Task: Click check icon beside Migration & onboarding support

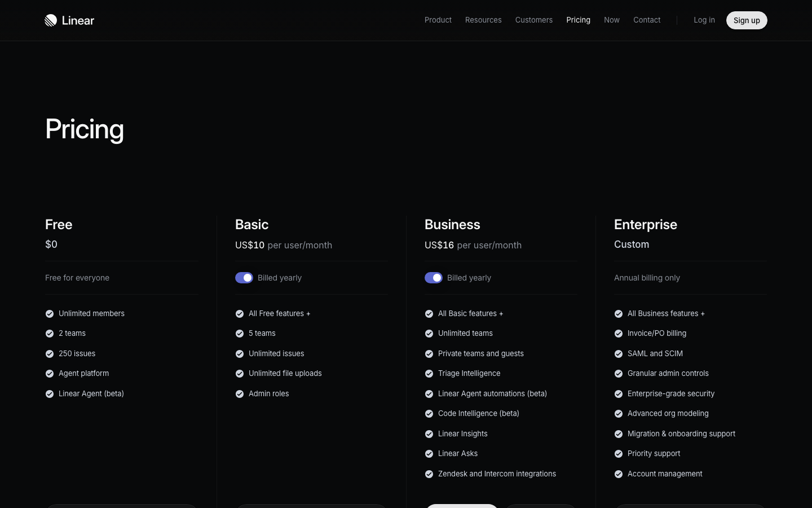Action: click(619, 434)
